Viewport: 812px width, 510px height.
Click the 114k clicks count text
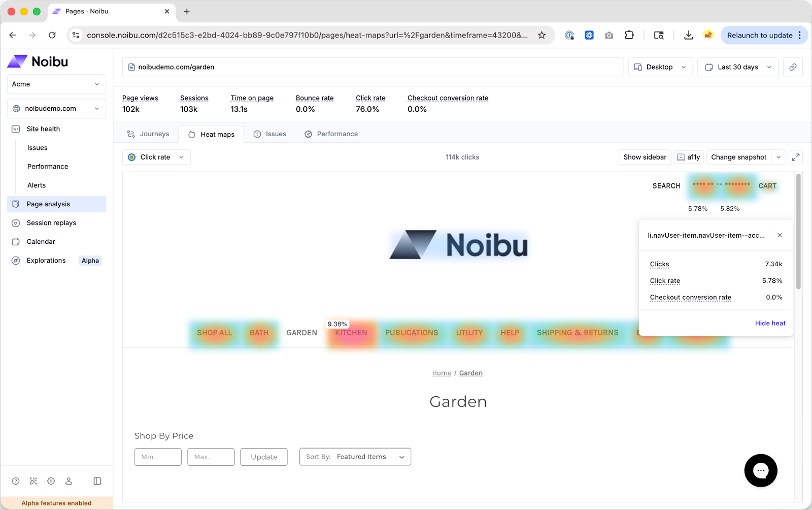[462, 157]
